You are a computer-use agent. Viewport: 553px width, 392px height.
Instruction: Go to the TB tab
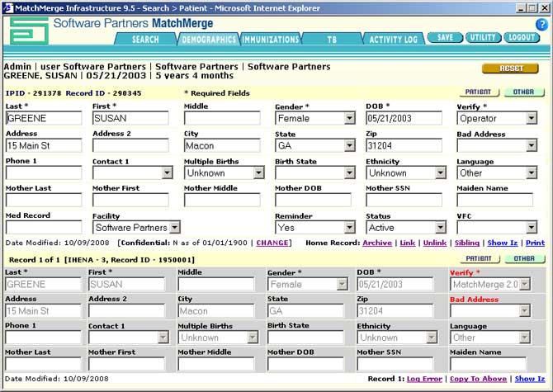332,39
